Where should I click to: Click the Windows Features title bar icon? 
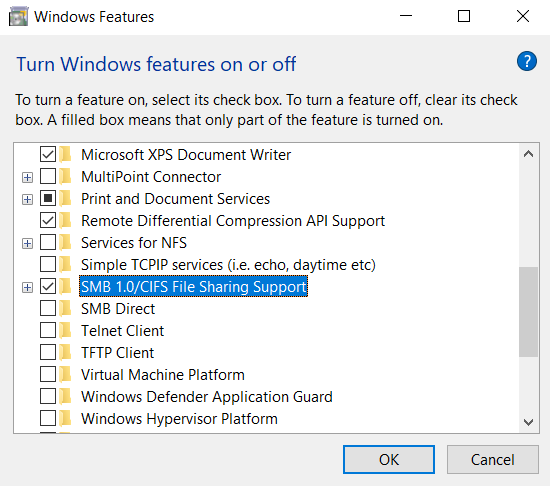(x=18, y=17)
